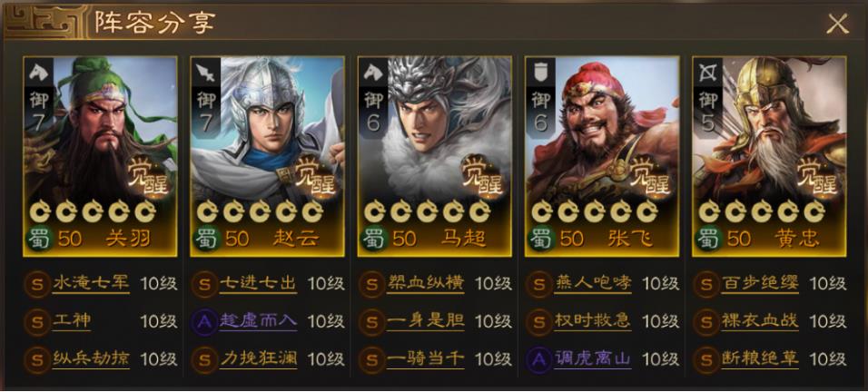The width and height of the screenshot is (868, 392).
Task: Select the 张飞 hero card
Action: (602, 156)
